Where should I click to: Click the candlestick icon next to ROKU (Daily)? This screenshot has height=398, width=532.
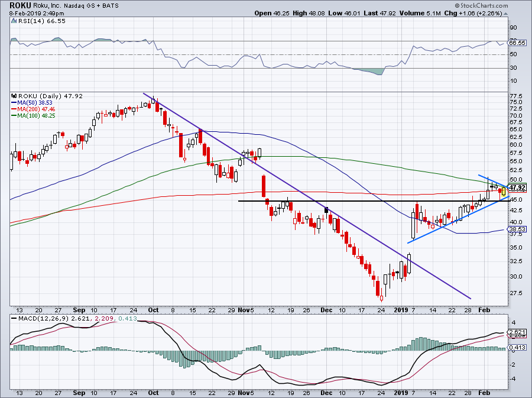(14, 96)
